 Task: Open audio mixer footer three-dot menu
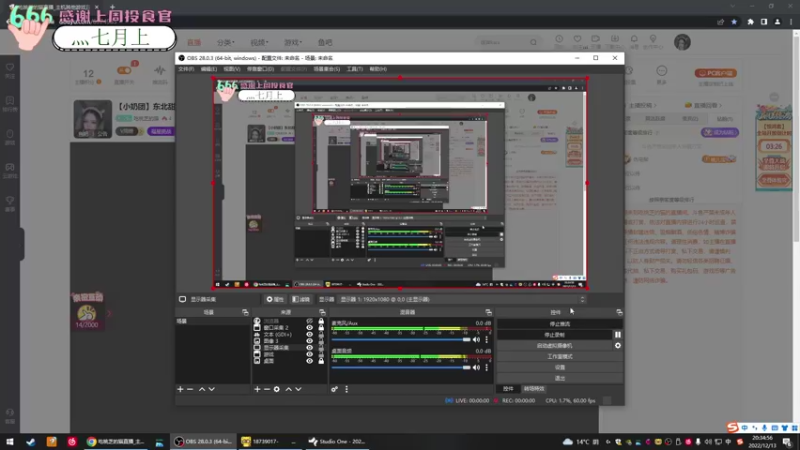(x=346, y=389)
